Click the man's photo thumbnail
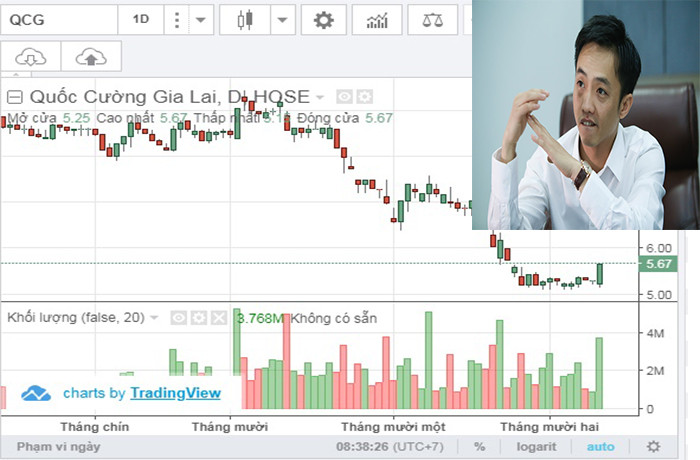The image size is (700, 460). 586,115
